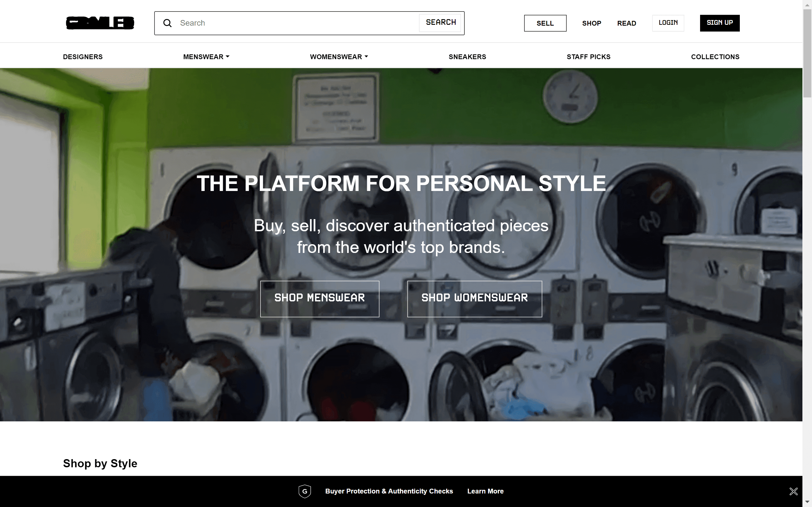Expand the Womenswear dropdown menu
812x507 pixels.
tap(339, 57)
